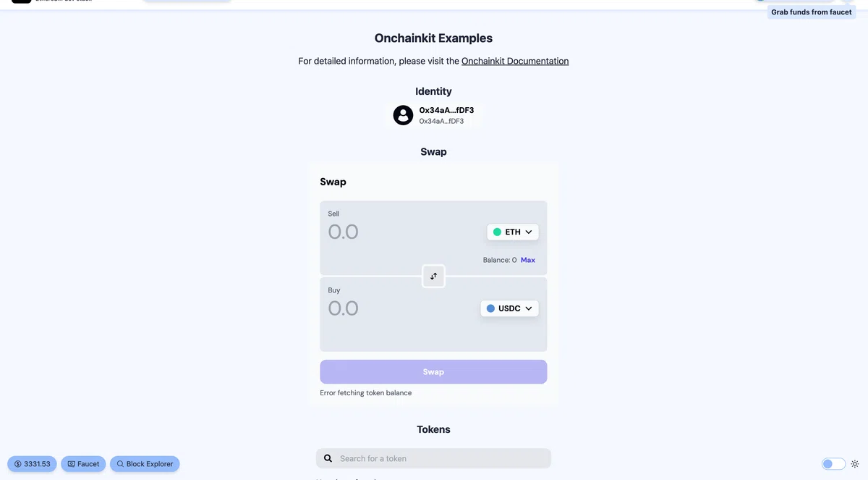
Task: Click the swap direction arrows icon
Action: [x=433, y=276]
